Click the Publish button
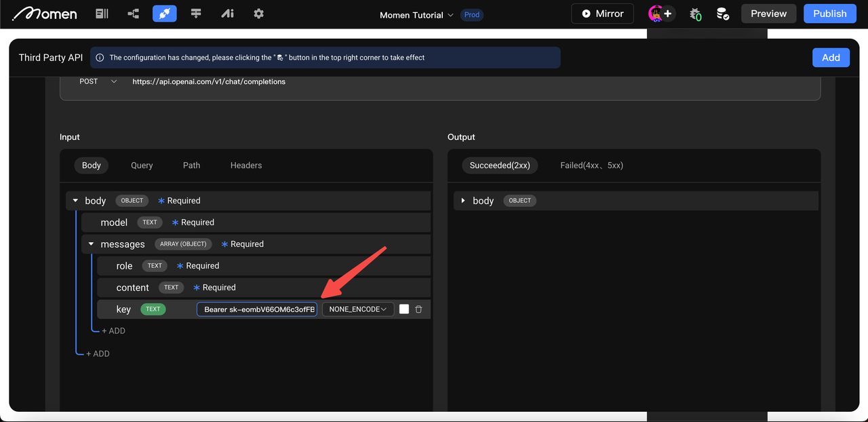The height and width of the screenshot is (422, 868). click(x=830, y=14)
